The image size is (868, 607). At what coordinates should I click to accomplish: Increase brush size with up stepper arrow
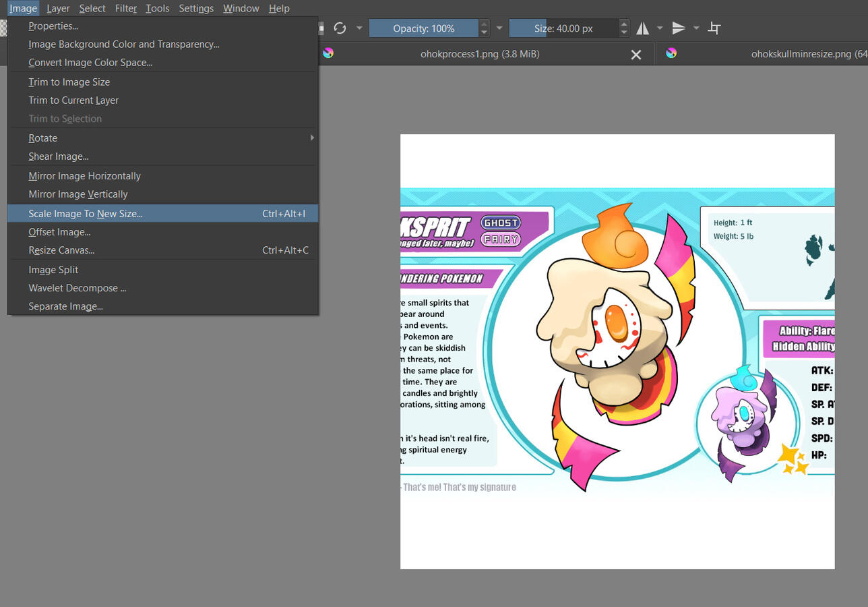(624, 24)
